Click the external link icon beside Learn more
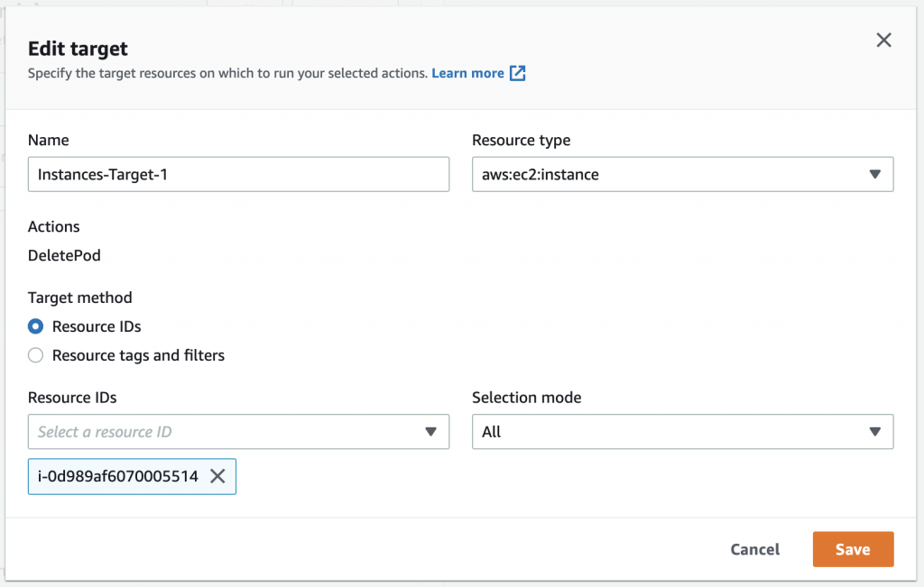 tap(518, 73)
